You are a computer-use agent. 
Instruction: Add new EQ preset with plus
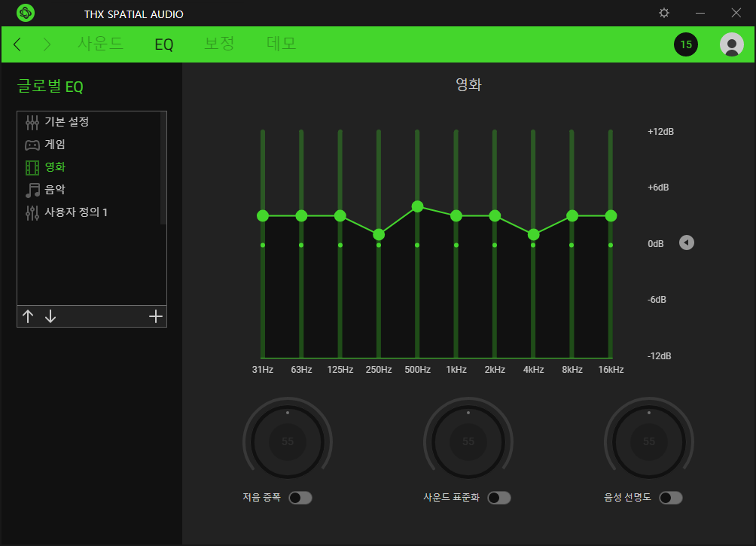(155, 316)
